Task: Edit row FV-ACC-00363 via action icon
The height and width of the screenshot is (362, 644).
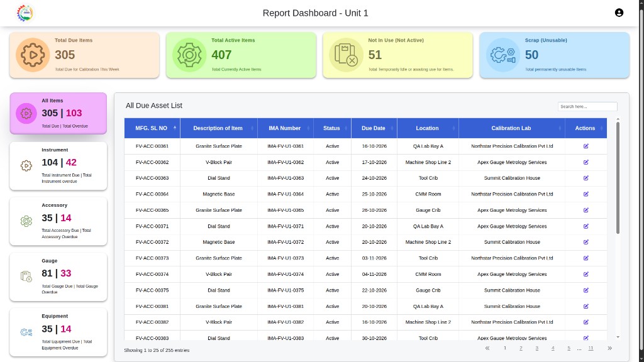Action: pos(586,178)
